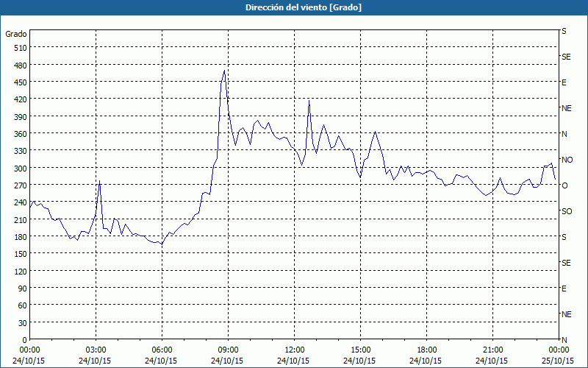
Task: Click the 'NE' compass label between 390 and 420
Action: tap(566, 108)
